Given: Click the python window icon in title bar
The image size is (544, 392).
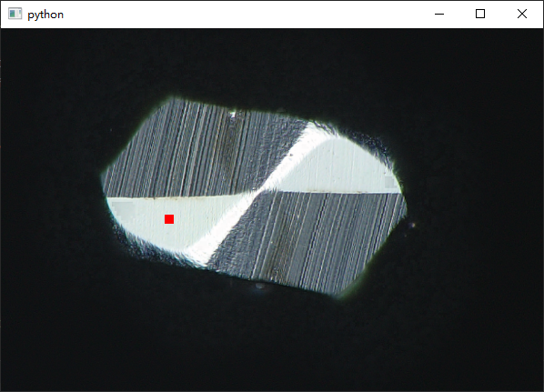Looking at the screenshot, I should (15, 14).
